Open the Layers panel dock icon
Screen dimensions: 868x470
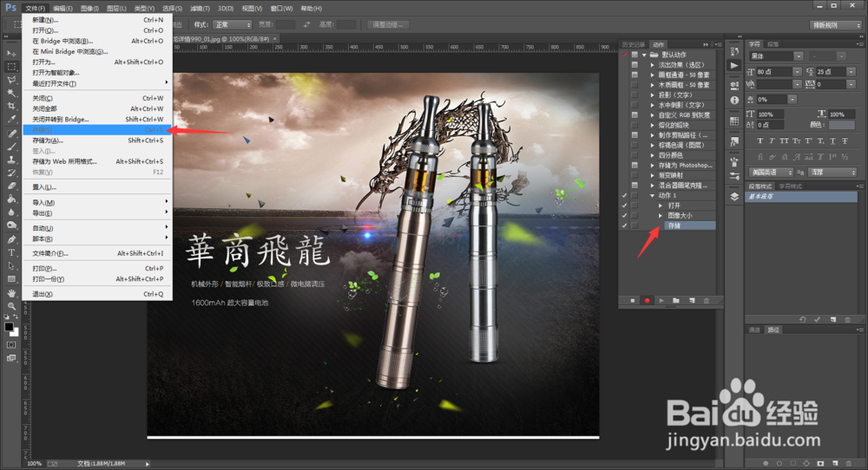pos(734,196)
